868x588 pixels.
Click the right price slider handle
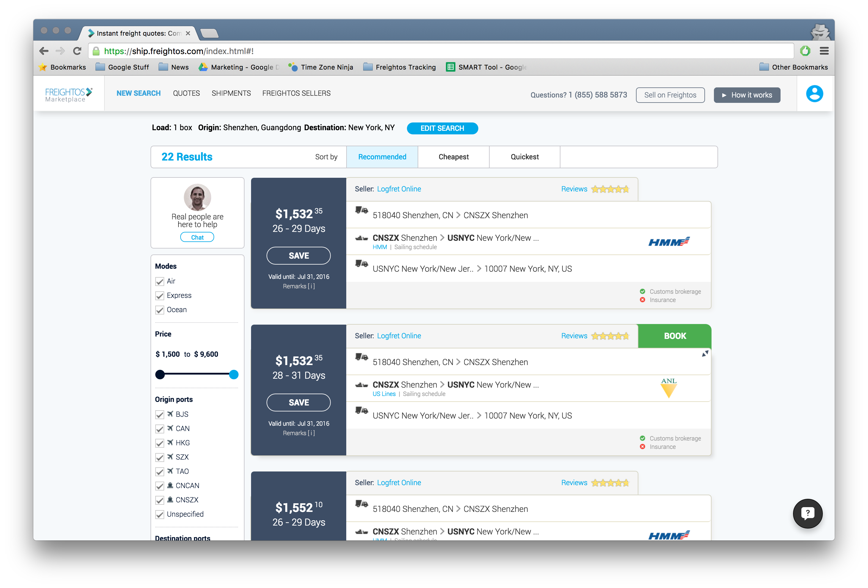pyautogui.click(x=234, y=375)
